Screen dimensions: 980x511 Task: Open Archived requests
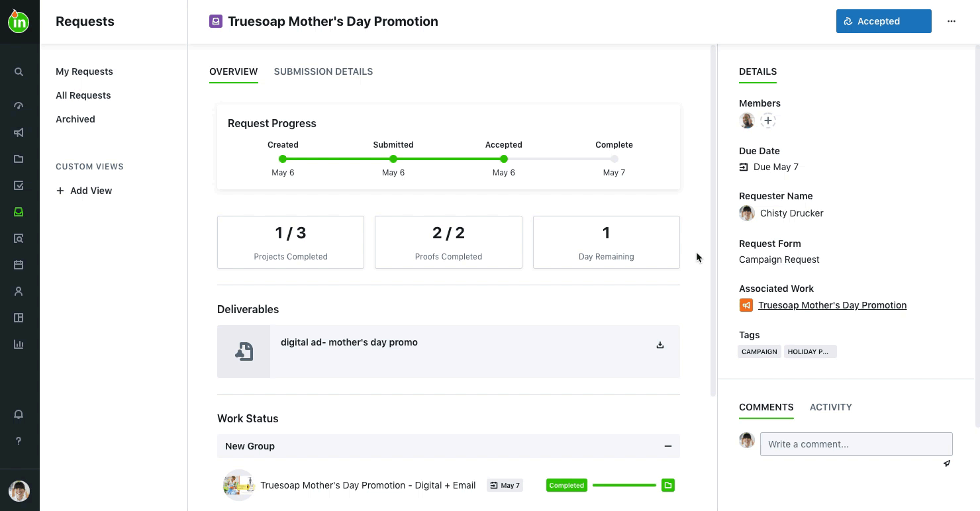pyautogui.click(x=75, y=119)
